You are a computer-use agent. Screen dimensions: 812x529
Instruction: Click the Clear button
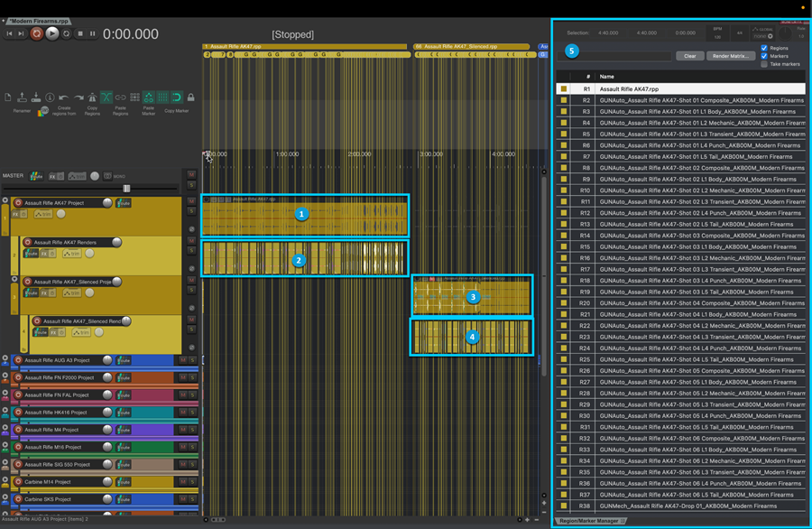click(688, 56)
